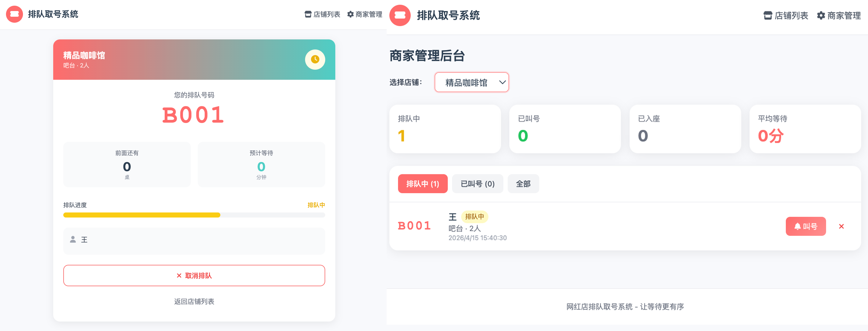Click the clock icon on the 精品咖啡馆 card
Image resolution: width=868 pixels, height=331 pixels.
(315, 60)
